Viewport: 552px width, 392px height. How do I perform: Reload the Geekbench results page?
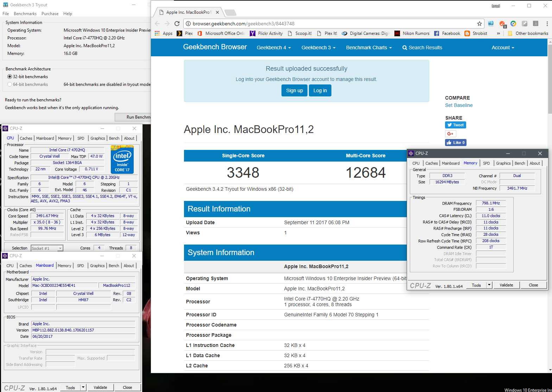[177, 24]
